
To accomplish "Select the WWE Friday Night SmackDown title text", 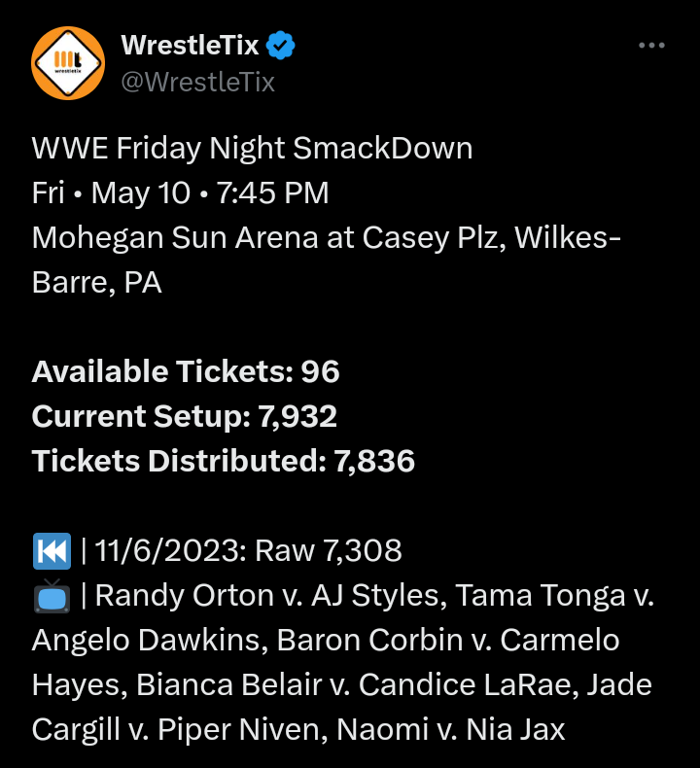I will 252,148.
